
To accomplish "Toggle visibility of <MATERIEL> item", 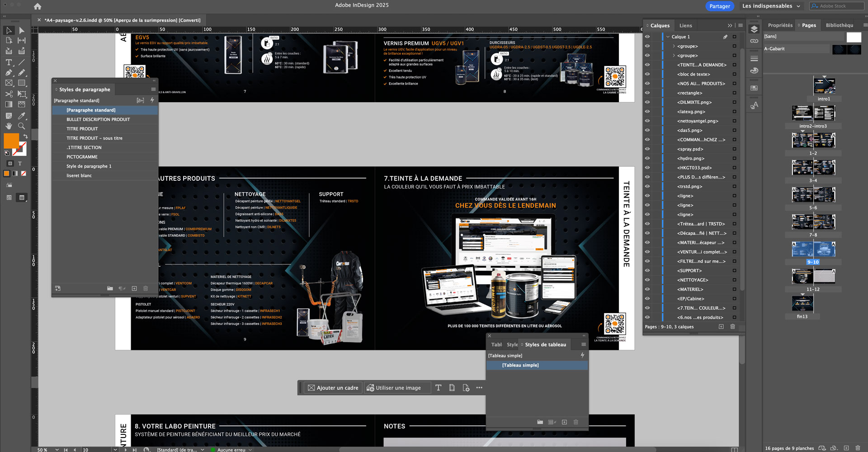I will tap(647, 289).
